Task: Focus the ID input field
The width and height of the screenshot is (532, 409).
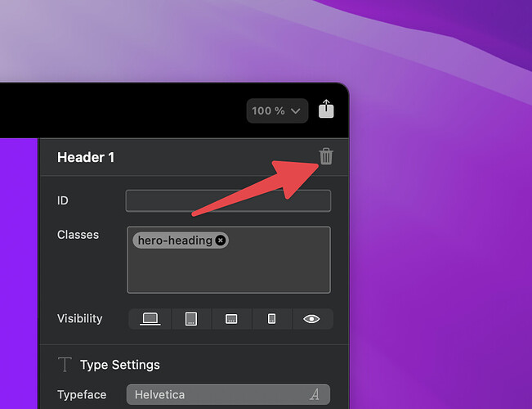Action: pos(228,201)
